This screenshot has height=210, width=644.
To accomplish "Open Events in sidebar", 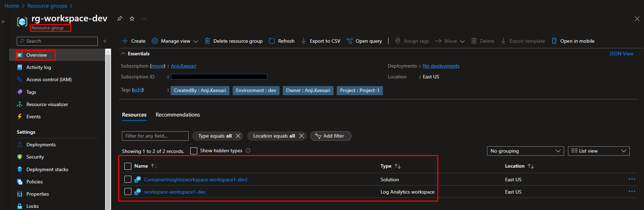I will click(x=33, y=117).
